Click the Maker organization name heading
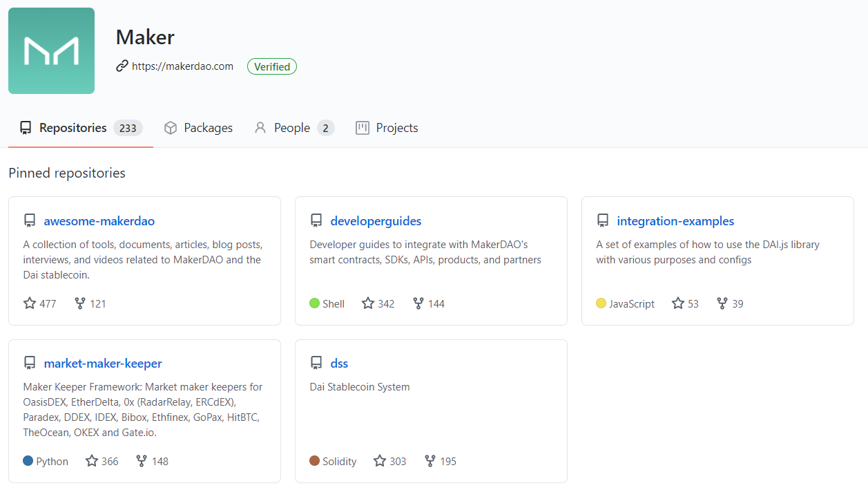This screenshot has height=490, width=868. coord(145,37)
